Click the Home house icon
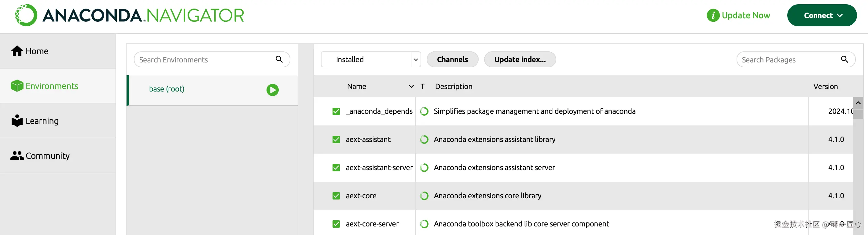The image size is (868, 235). point(17,51)
